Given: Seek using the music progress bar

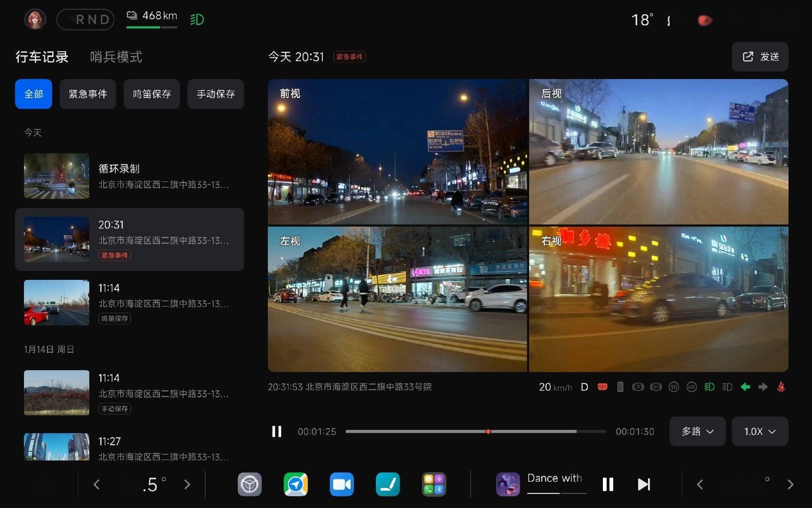Looking at the screenshot, I should pyautogui.click(x=557, y=493).
